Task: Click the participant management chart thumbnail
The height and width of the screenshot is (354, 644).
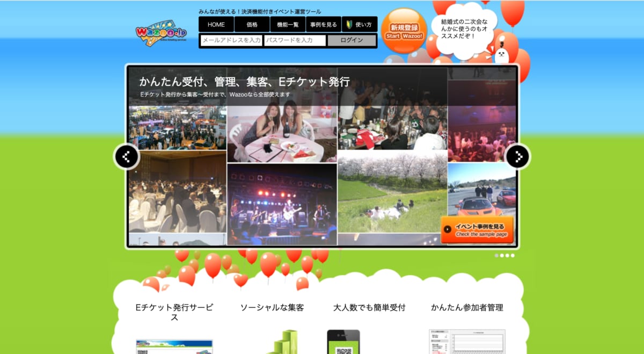Action: point(467,342)
